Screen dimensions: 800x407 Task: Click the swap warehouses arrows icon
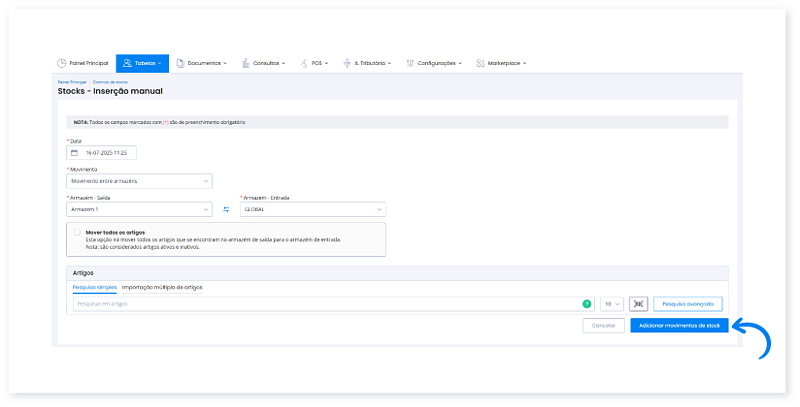(x=226, y=209)
